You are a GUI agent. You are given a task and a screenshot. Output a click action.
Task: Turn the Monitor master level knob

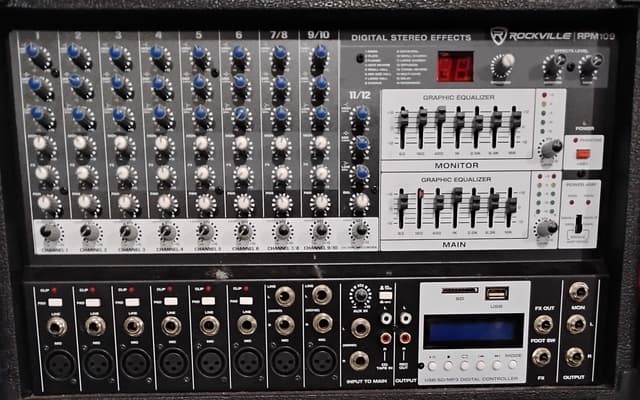click(x=552, y=149)
